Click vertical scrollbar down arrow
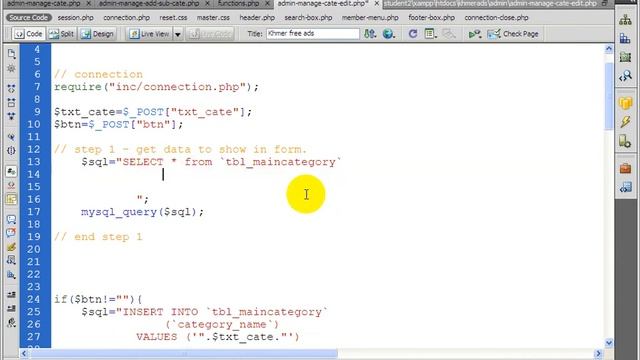The height and width of the screenshot is (360, 640). 609,343
